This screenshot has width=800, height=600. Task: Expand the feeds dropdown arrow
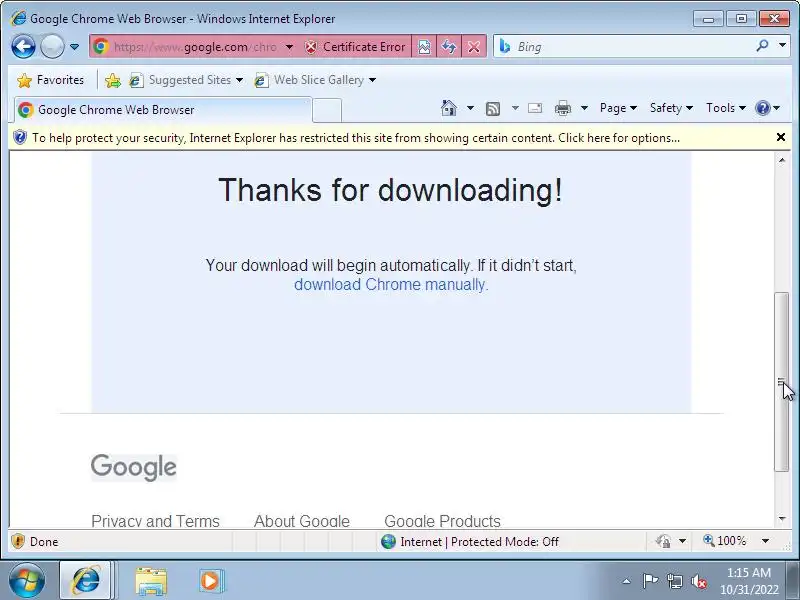tap(515, 108)
